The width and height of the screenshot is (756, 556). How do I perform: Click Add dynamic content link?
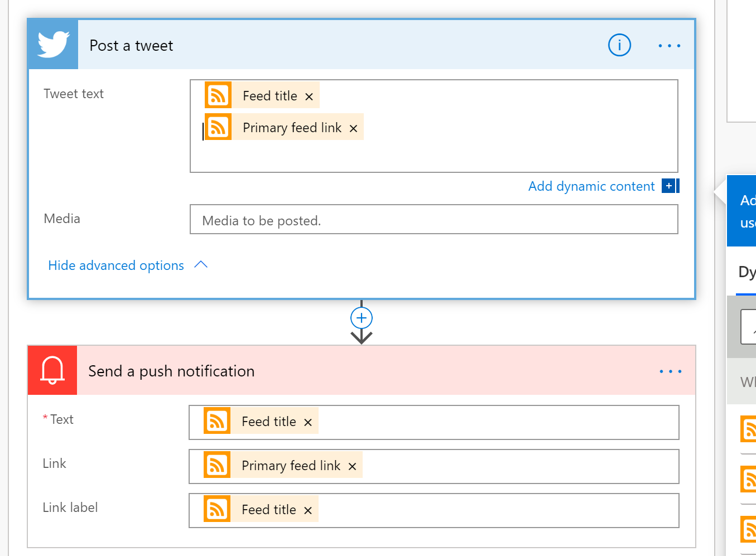[x=591, y=186]
